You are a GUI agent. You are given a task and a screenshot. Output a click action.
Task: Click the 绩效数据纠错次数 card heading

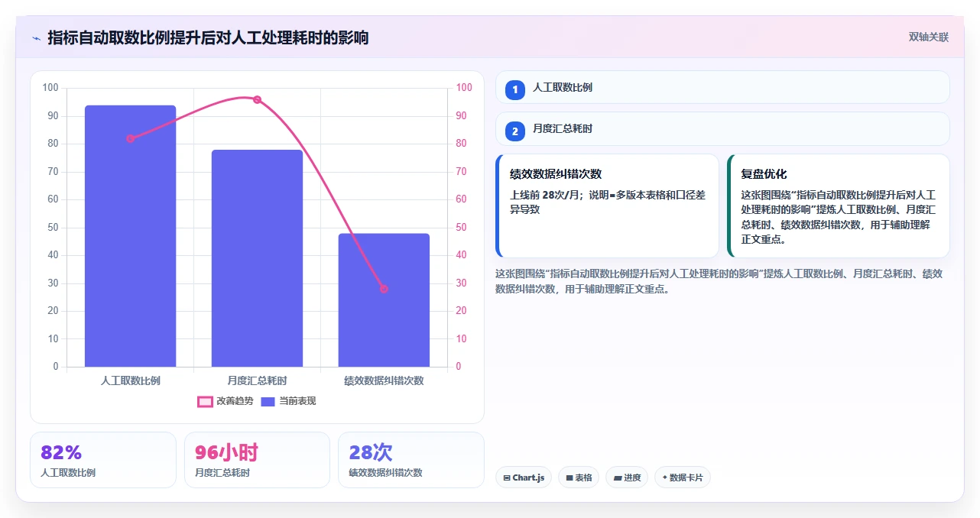point(556,174)
